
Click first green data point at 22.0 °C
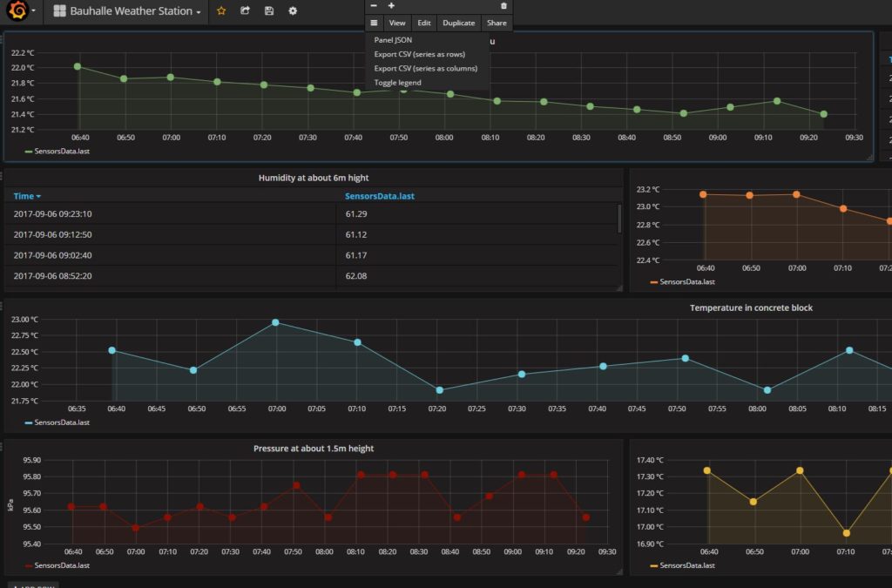click(78, 66)
